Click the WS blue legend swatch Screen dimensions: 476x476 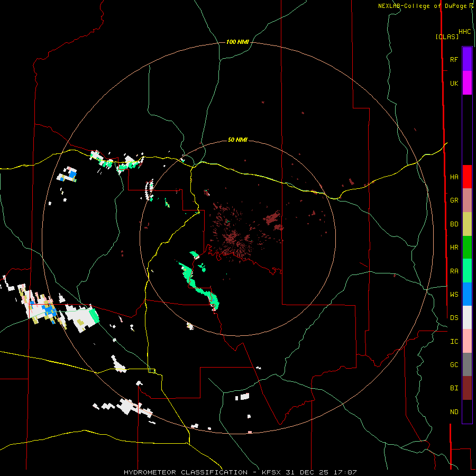coord(467,294)
